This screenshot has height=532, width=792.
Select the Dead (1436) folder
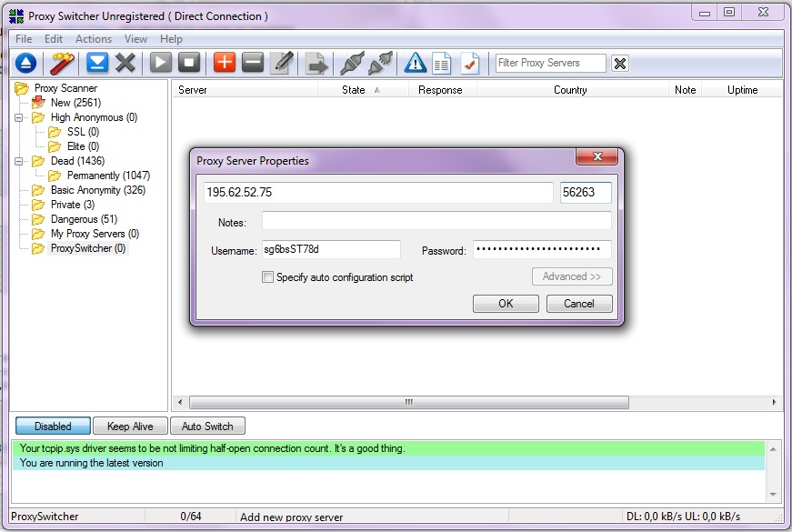coord(78,161)
